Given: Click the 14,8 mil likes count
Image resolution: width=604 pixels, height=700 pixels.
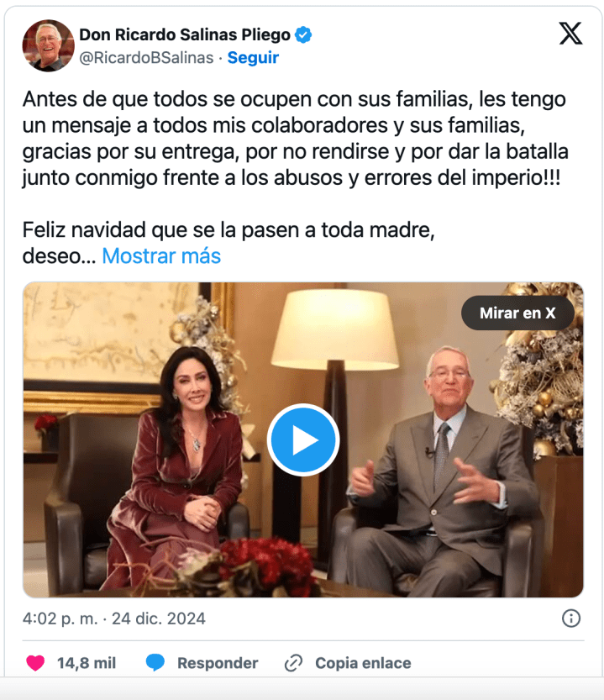Looking at the screenshot, I should click(87, 663).
